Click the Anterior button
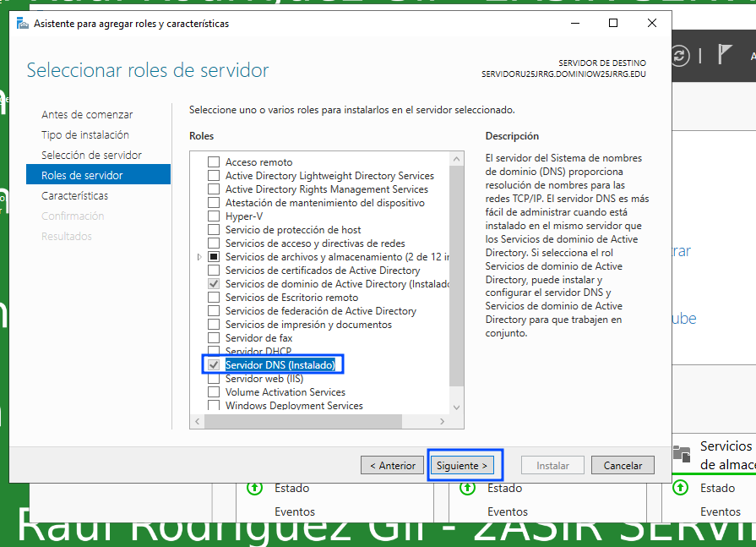Screen dimensions: 756x547 tap(393, 466)
